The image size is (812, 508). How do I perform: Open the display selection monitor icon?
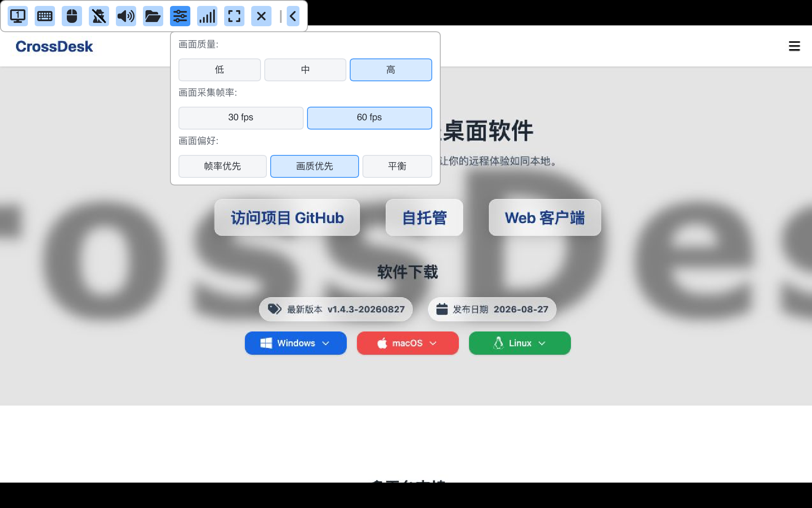[18, 16]
